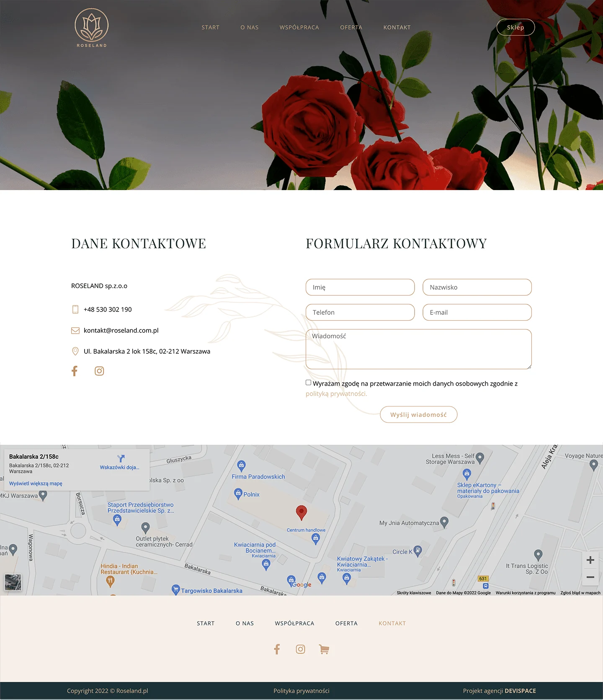This screenshot has width=603, height=700.
Task: Click the footer Facebook icon
Action: tap(277, 649)
